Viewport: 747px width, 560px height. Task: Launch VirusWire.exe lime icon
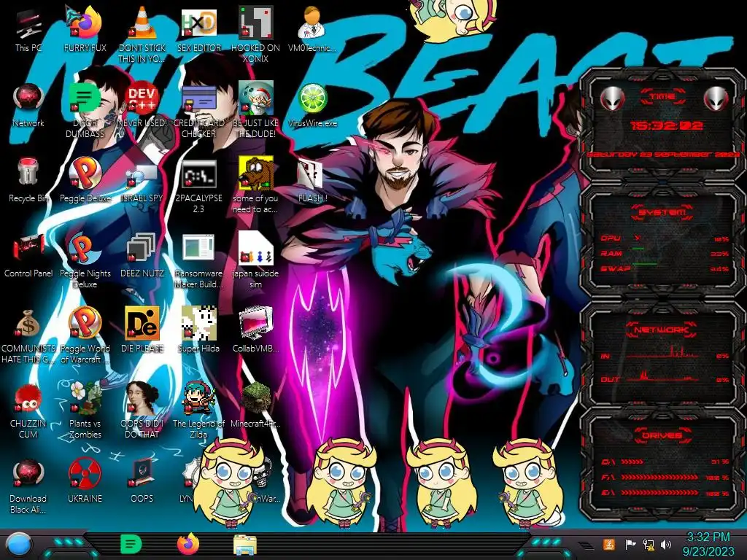312,106
